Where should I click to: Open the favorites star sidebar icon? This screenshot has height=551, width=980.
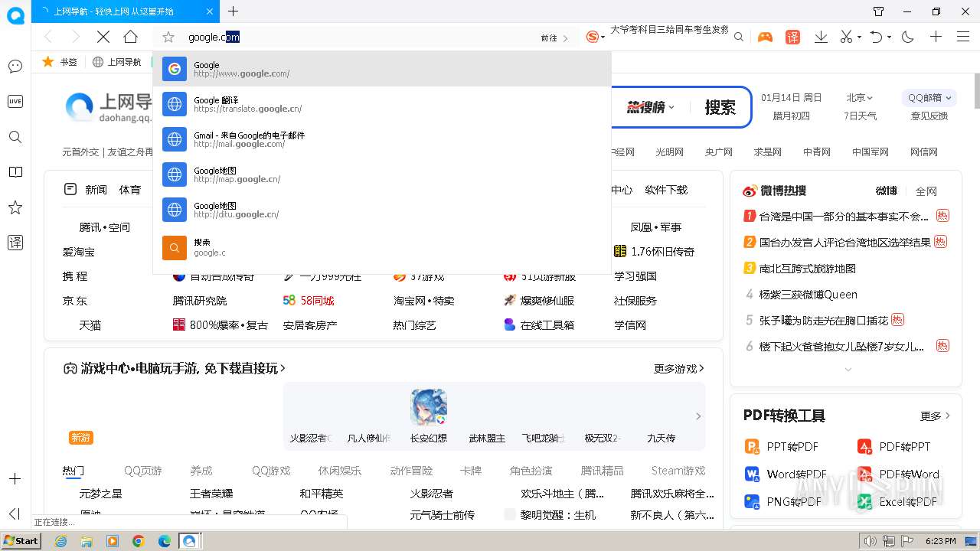point(15,207)
